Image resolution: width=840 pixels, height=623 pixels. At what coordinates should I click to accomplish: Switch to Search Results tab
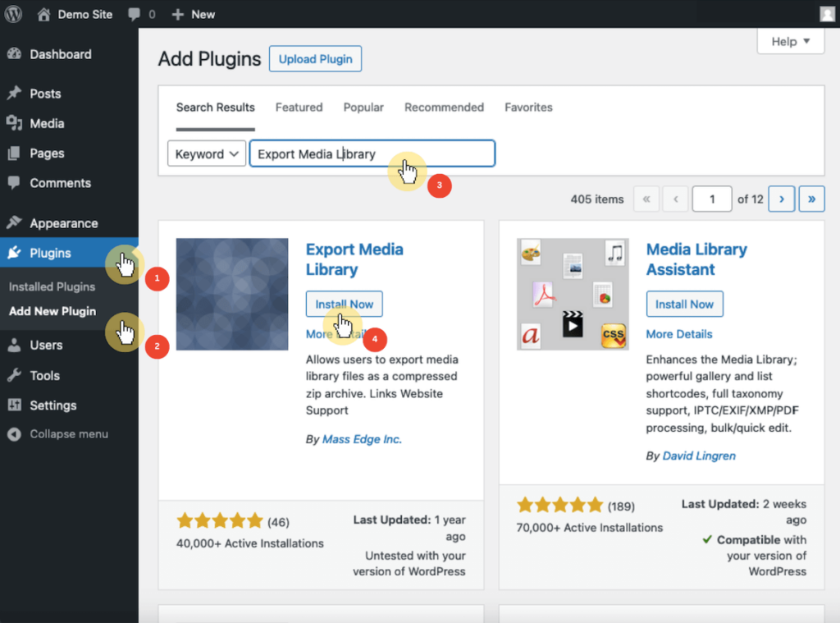[x=216, y=108]
